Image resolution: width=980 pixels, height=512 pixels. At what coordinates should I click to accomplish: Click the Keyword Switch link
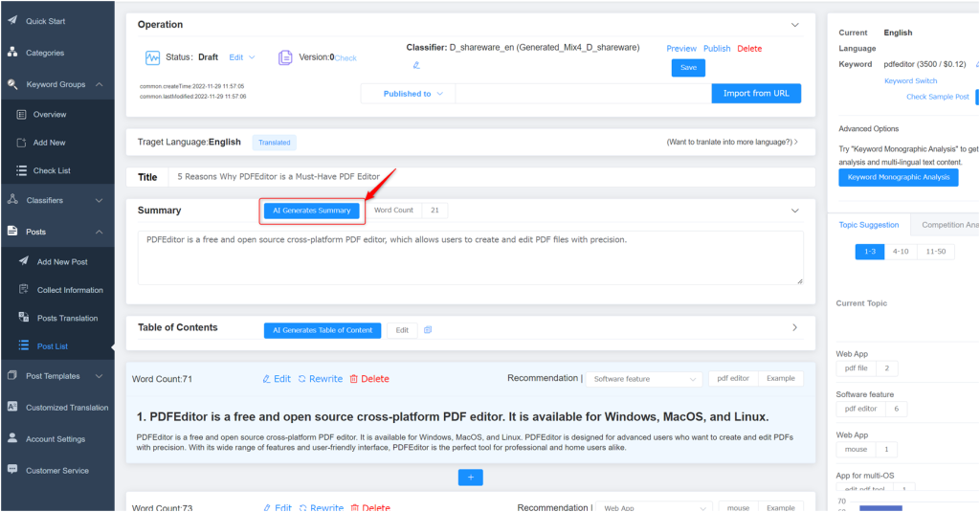coord(911,80)
